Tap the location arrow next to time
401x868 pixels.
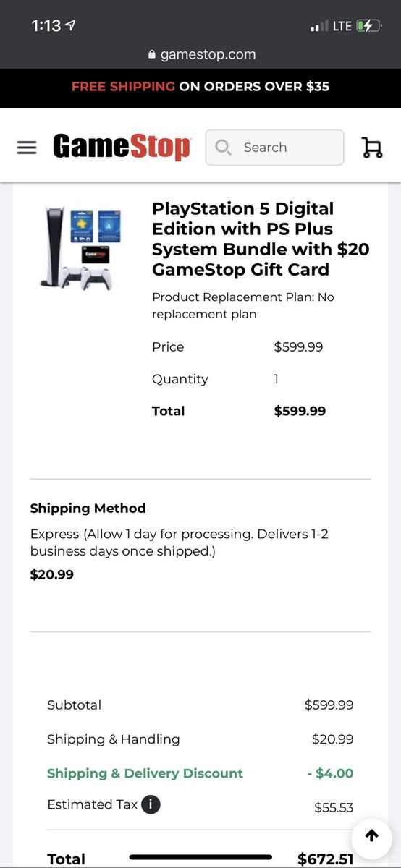pyautogui.click(x=70, y=25)
